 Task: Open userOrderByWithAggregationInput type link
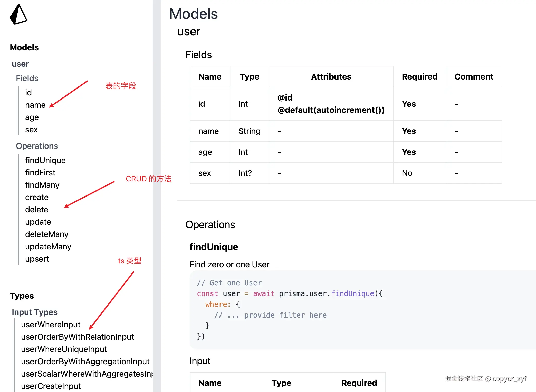point(85,361)
